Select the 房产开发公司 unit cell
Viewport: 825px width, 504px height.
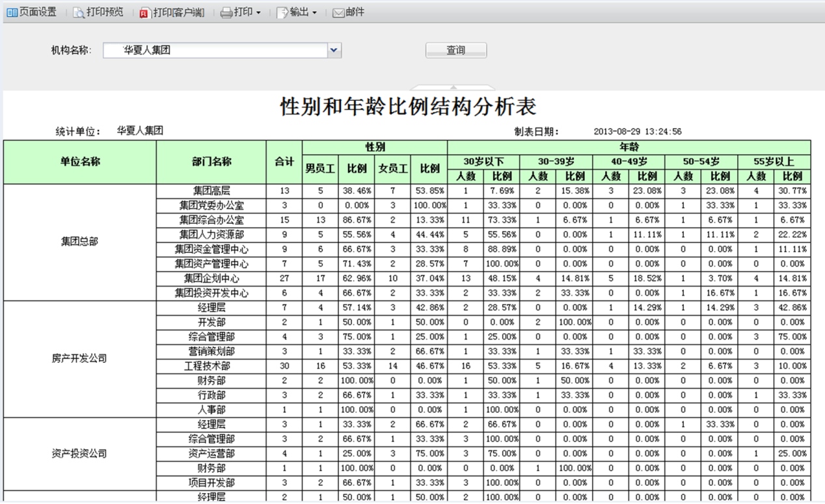(x=79, y=358)
